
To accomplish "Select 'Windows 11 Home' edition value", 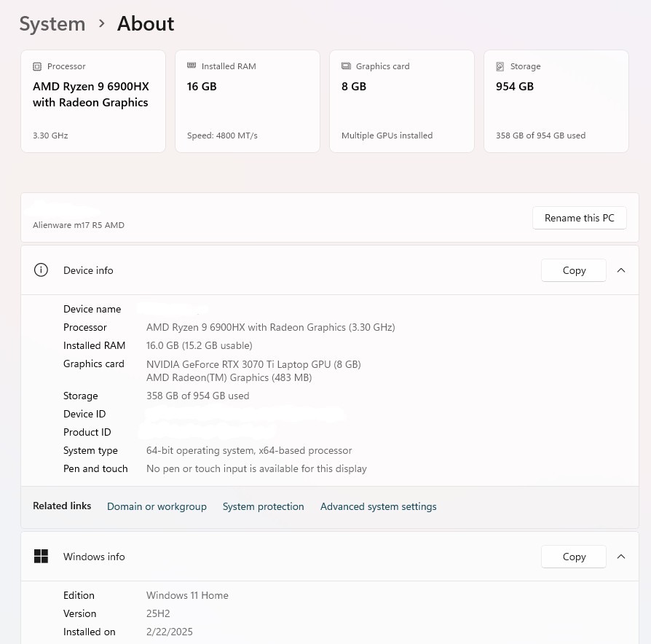I will pyautogui.click(x=187, y=595).
